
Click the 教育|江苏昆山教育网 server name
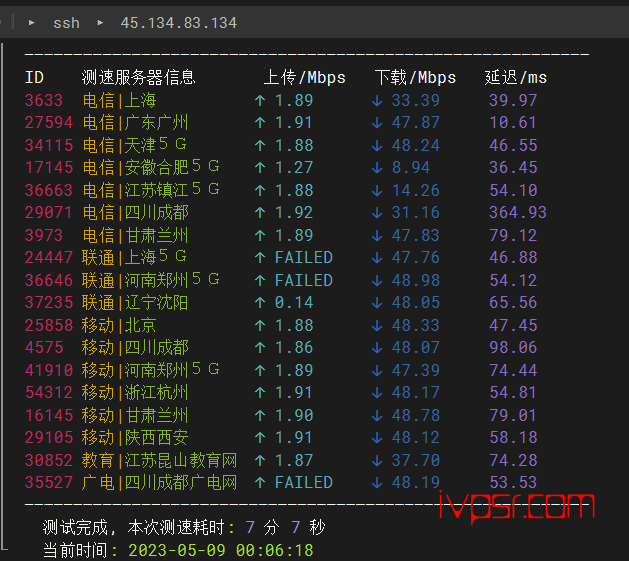click(x=159, y=460)
